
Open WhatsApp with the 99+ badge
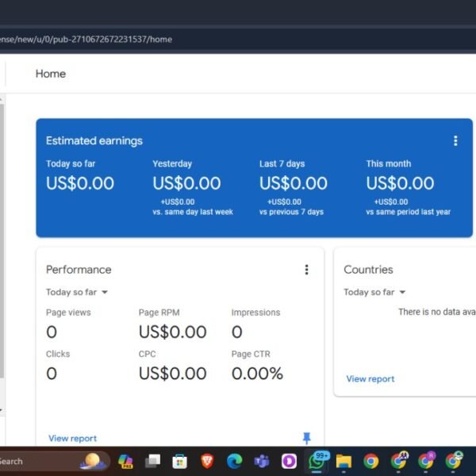click(x=317, y=462)
